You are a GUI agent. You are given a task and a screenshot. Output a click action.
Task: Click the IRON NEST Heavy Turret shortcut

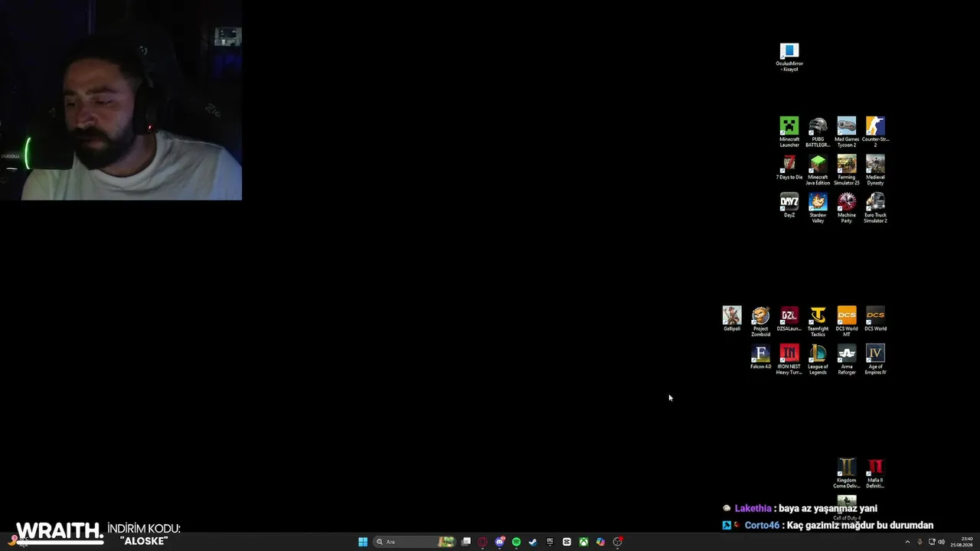789,360
